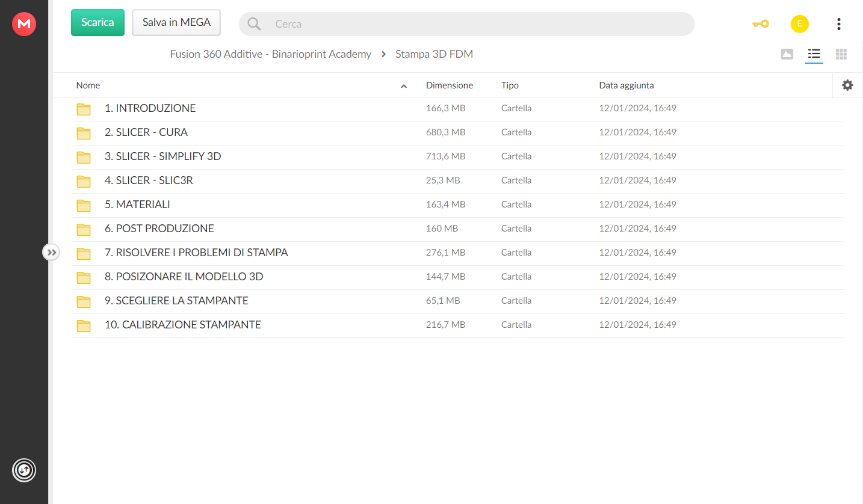
Task: Open the three-dot more options menu
Action: (x=838, y=24)
